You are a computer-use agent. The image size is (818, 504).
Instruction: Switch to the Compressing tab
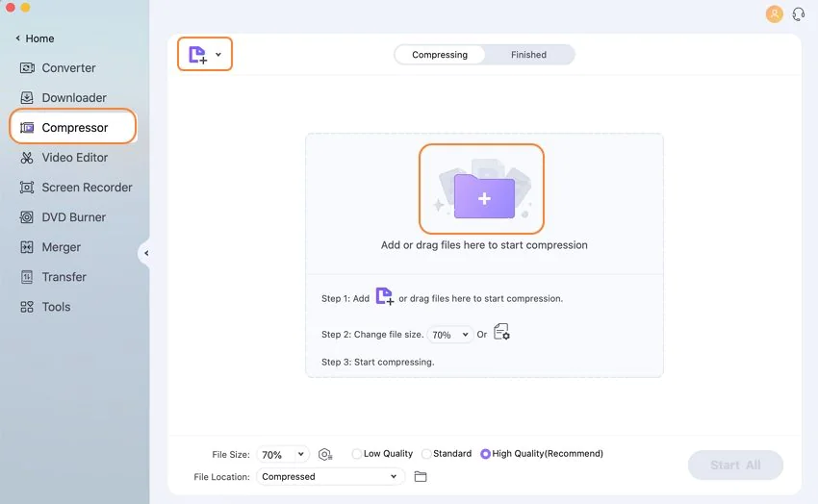[x=440, y=55]
